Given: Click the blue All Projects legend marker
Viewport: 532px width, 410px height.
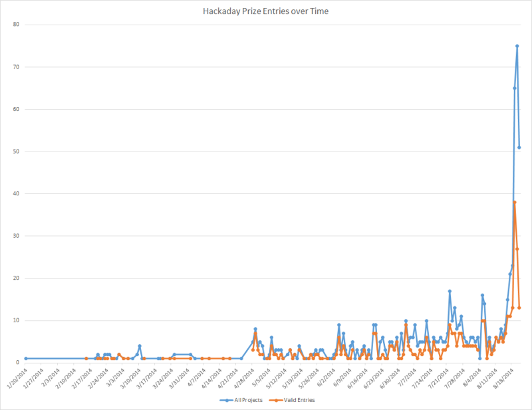Looking at the screenshot, I should coord(226,400).
